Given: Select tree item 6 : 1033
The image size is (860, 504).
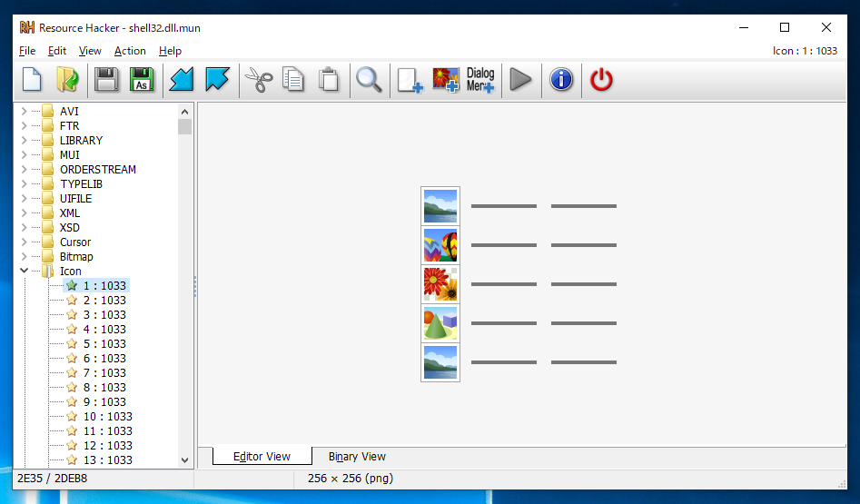Looking at the screenshot, I should 104,358.
